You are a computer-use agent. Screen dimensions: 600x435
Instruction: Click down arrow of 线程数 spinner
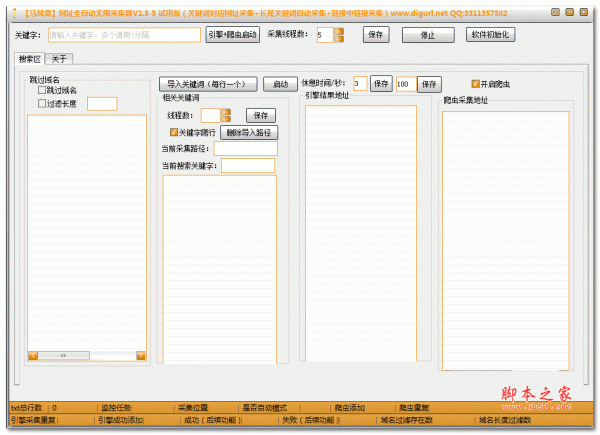[x=225, y=119]
